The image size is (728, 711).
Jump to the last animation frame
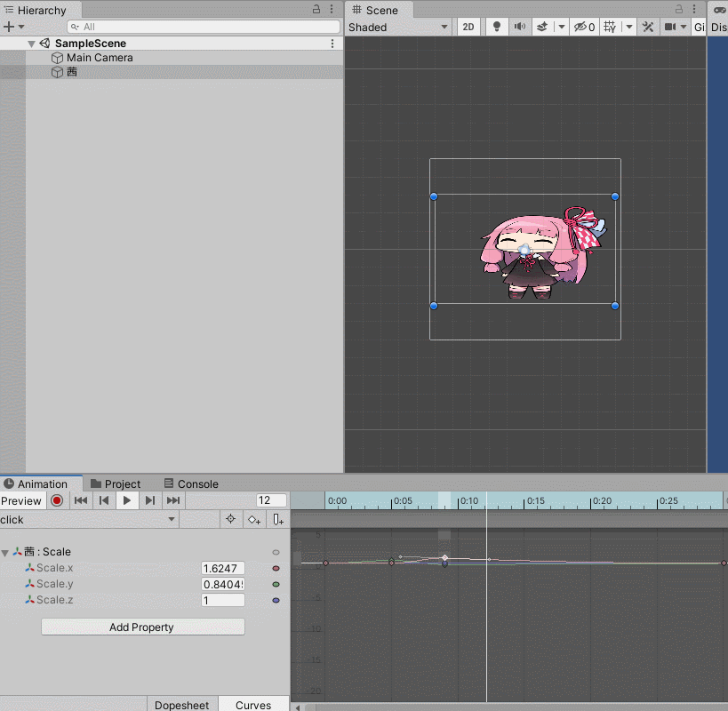point(173,500)
